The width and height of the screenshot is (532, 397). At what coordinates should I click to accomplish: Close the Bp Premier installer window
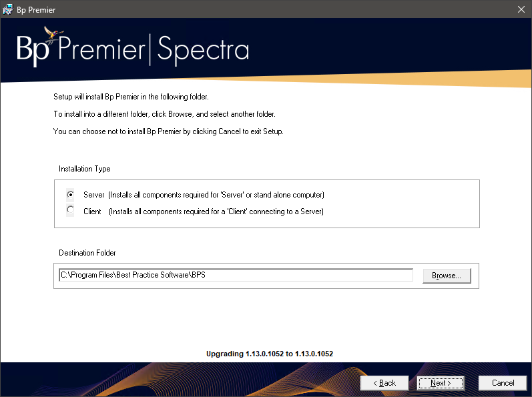pyautogui.click(x=521, y=9)
